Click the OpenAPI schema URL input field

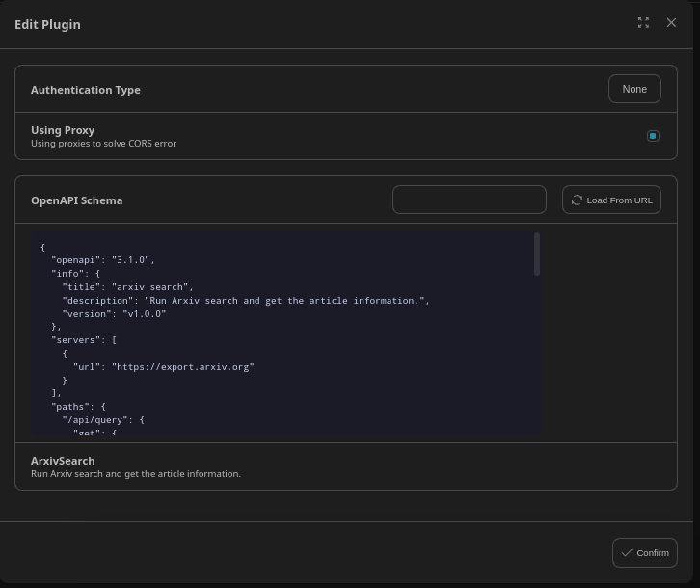[x=470, y=200]
